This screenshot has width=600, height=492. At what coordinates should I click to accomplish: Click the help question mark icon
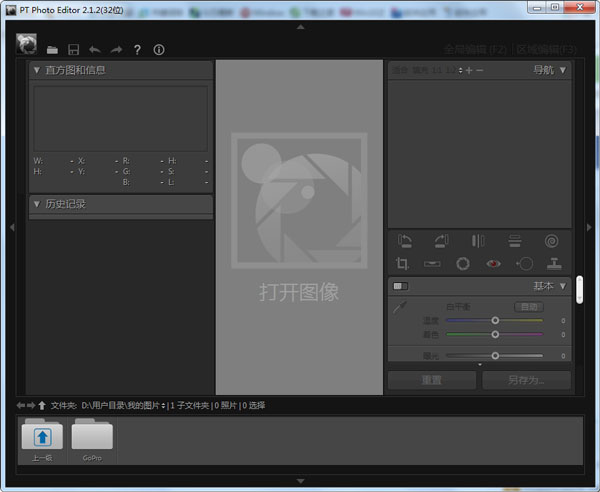[x=137, y=49]
